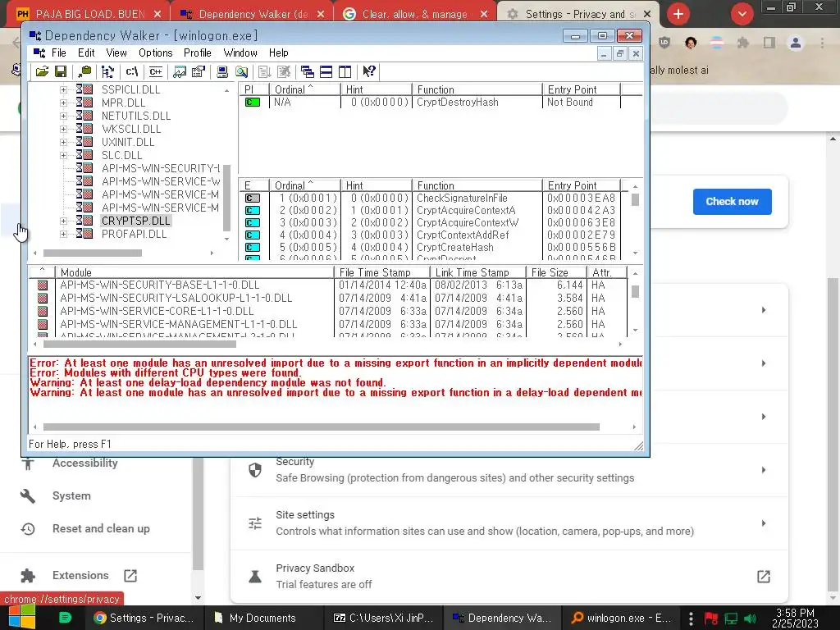The width and height of the screenshot is (840, 630).
Task: Open a file with the toolbar folder icon
Action: point(42,72)
